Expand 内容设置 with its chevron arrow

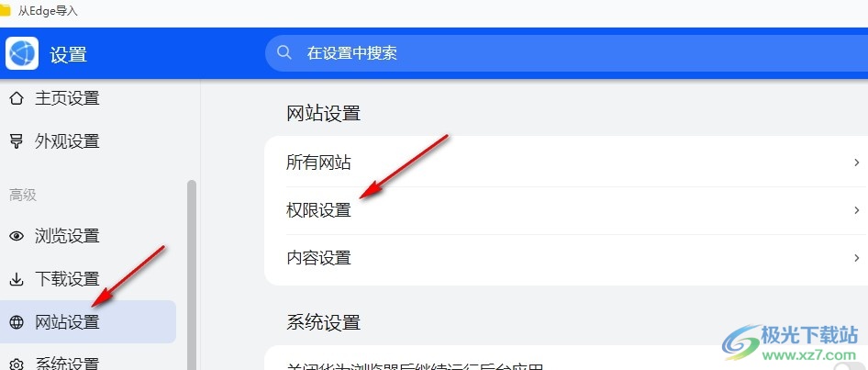tap(856, 258)
